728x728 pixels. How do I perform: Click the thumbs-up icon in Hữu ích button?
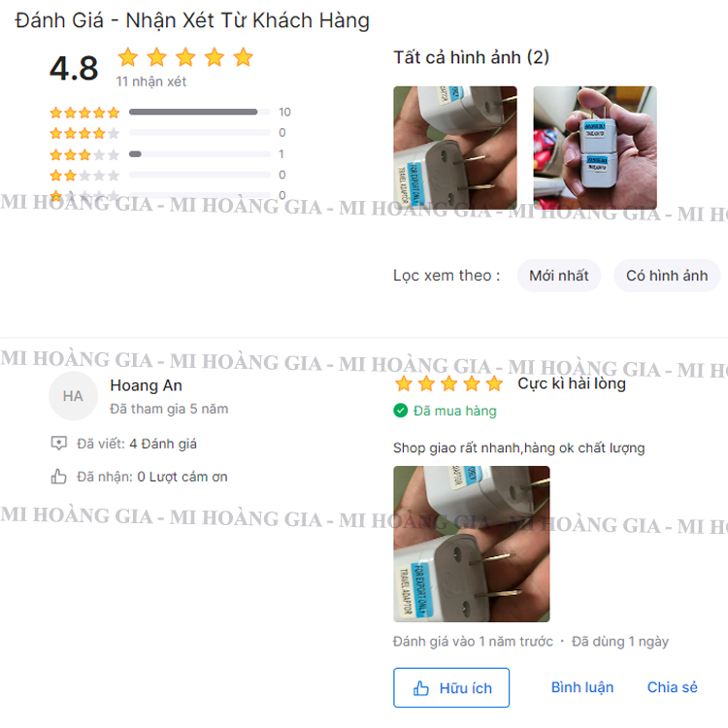click(x=420, y=688)
